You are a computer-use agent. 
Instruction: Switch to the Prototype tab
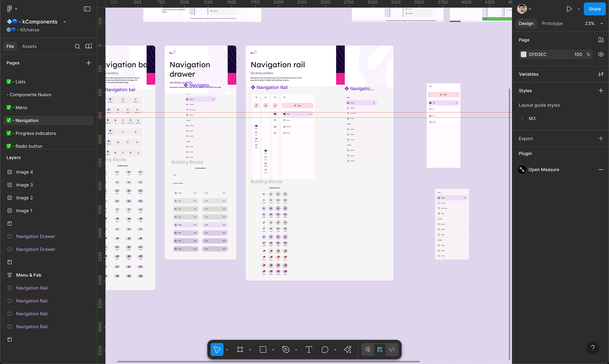click(x=552, y=23)
